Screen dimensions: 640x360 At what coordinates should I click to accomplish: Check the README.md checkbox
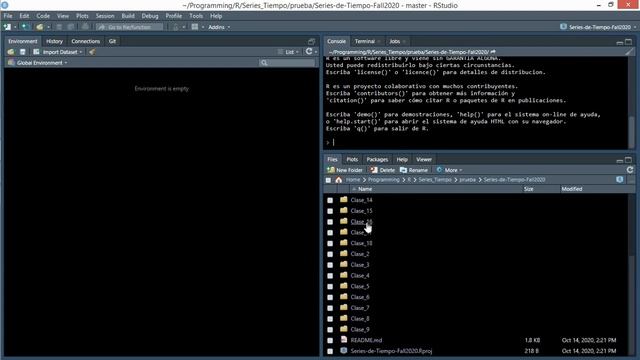(330, 340)
